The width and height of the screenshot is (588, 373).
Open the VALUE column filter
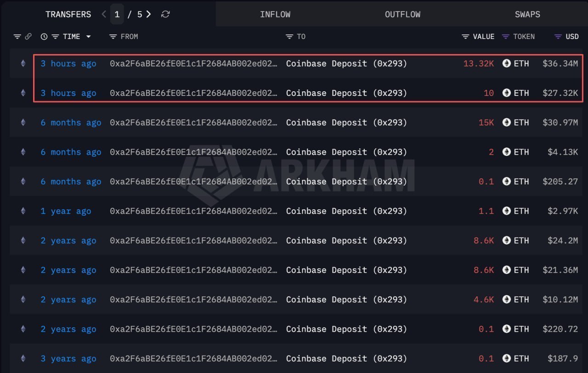pos(465,36)
